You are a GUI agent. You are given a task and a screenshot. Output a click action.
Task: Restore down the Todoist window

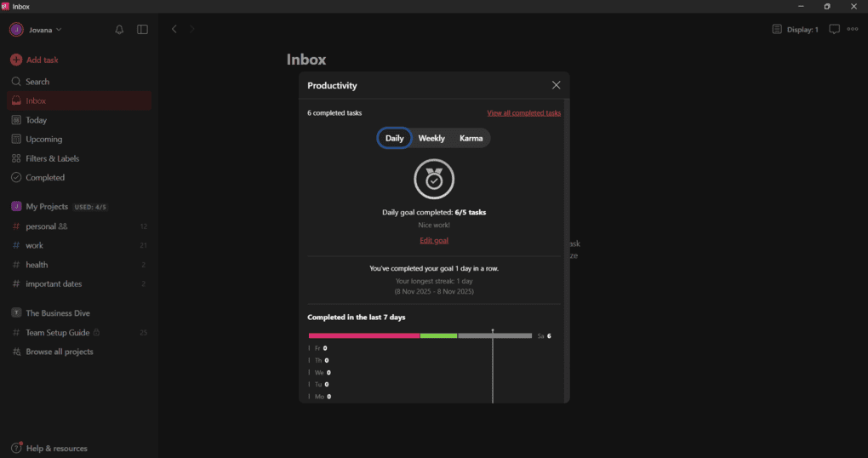[x=827, y=6]
